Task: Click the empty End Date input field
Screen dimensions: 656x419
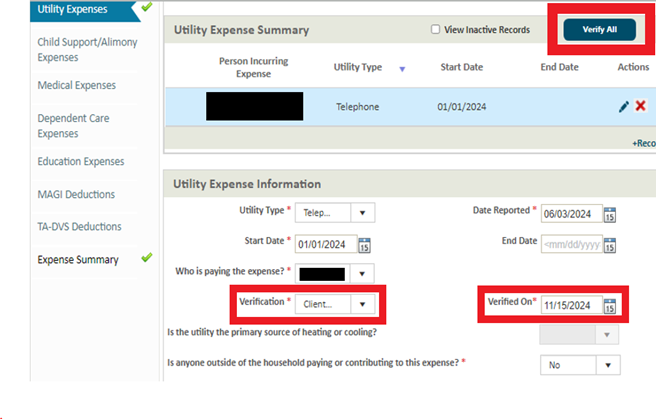Action: click(571, 244)
